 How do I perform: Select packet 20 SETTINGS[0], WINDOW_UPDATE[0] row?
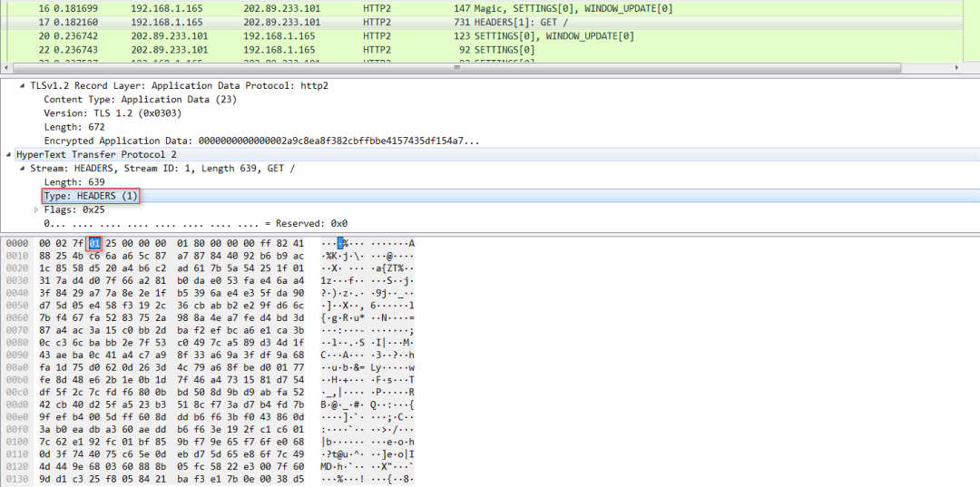pyautogui.click(x=481, y=36)
